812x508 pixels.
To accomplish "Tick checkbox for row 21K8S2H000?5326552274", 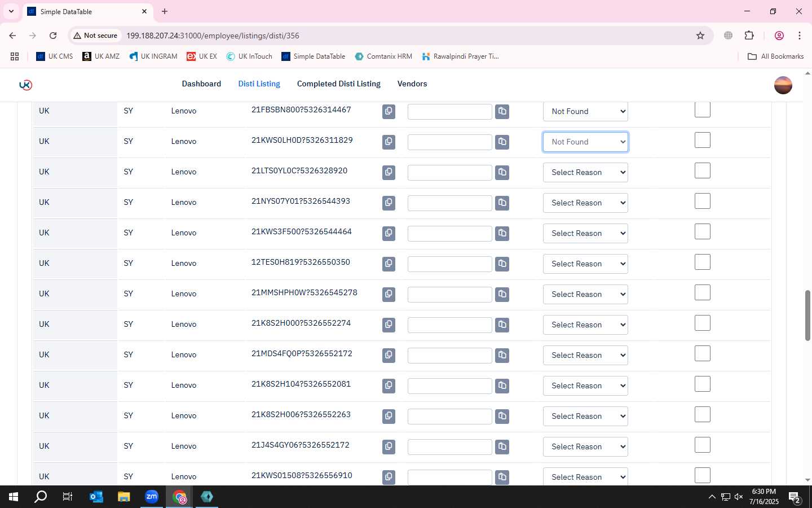I will point(702,323).
